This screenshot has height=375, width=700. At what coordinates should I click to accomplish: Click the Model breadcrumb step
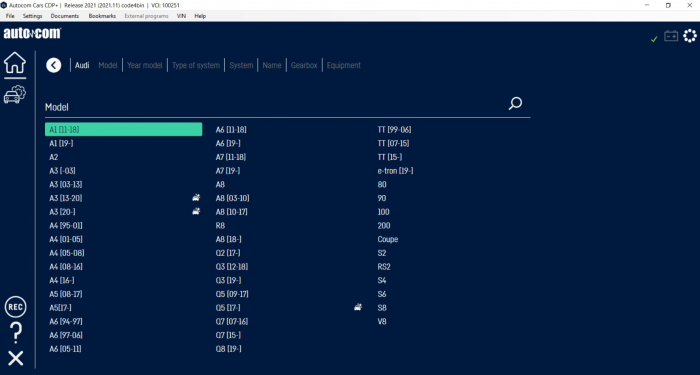click(108, 65)
